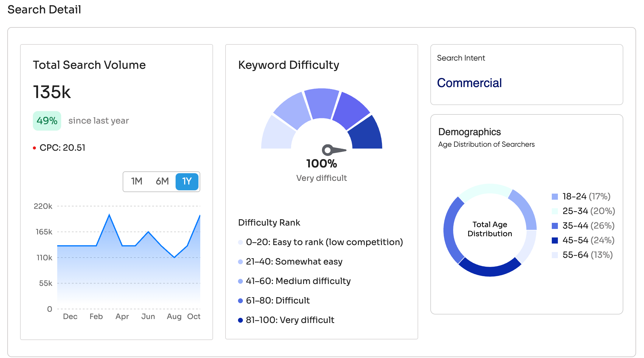Click the dark blue donut chart segment
The image size is (644, 358).
489,271
